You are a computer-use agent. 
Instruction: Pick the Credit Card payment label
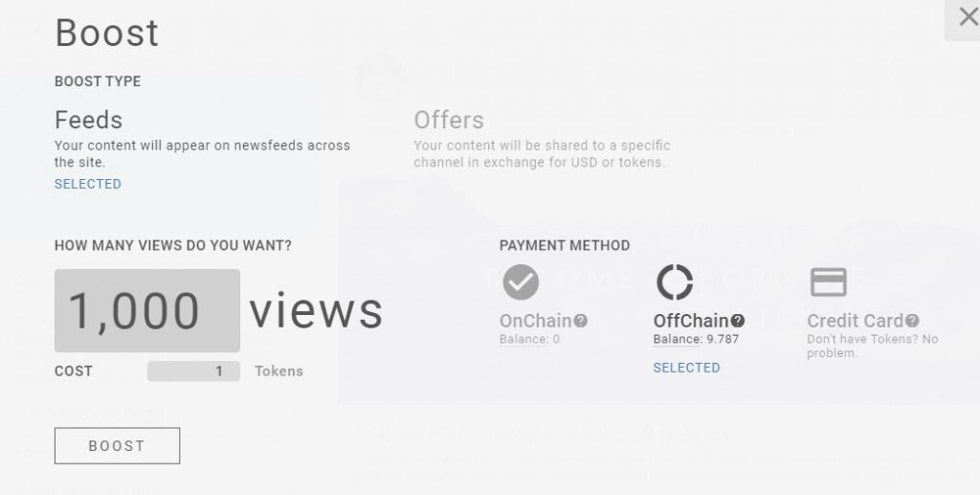tap(855, 321)
